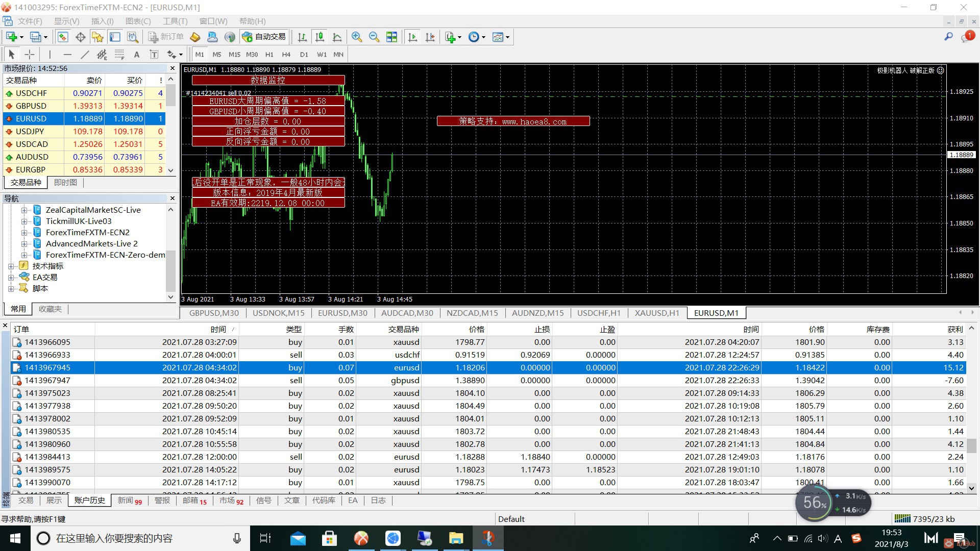Switch to the 交易 terminal tab

point(26,500)
